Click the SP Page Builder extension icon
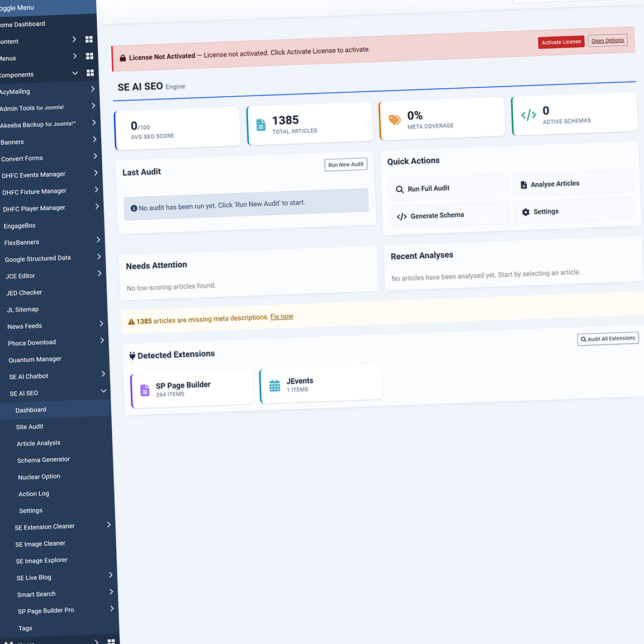 point(145,390)
